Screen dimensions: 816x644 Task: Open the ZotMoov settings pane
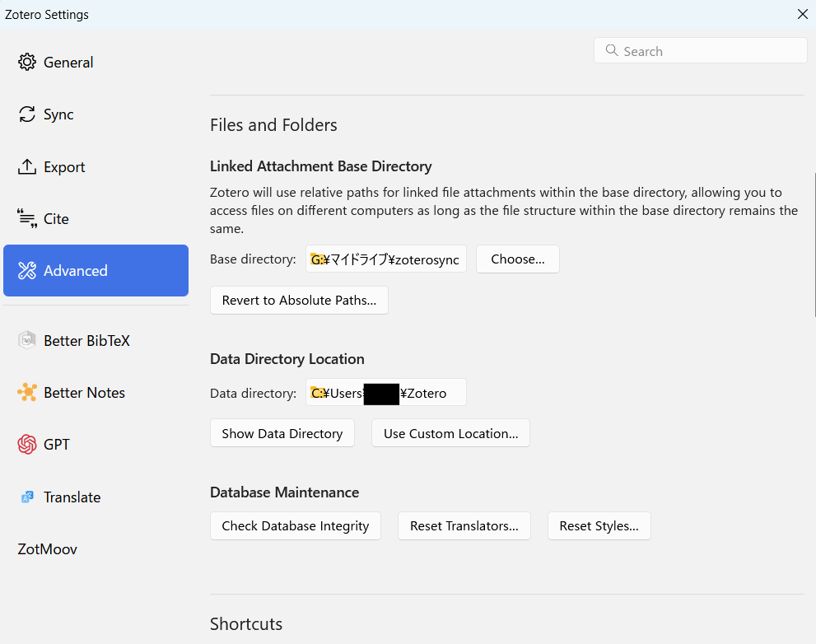(x=96, y=549)
